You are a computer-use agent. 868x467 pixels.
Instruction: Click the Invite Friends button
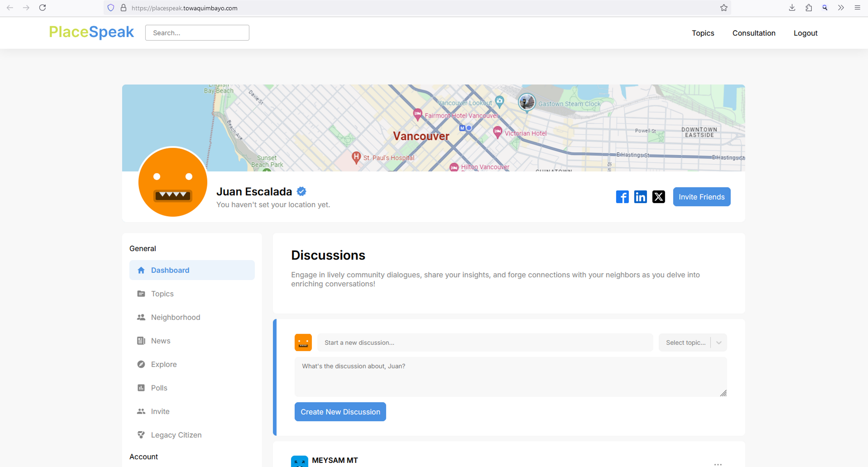coord(702,197)
